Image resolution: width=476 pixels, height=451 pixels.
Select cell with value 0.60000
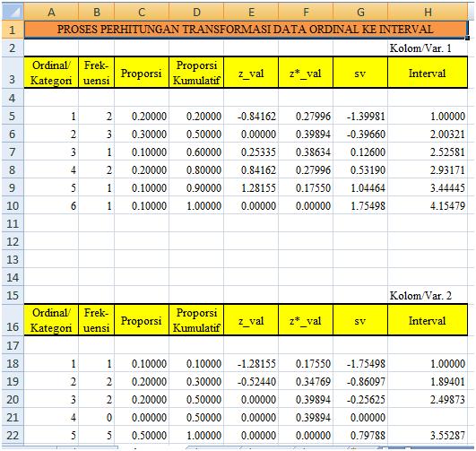pyautogui.click(x=196, y=152)
